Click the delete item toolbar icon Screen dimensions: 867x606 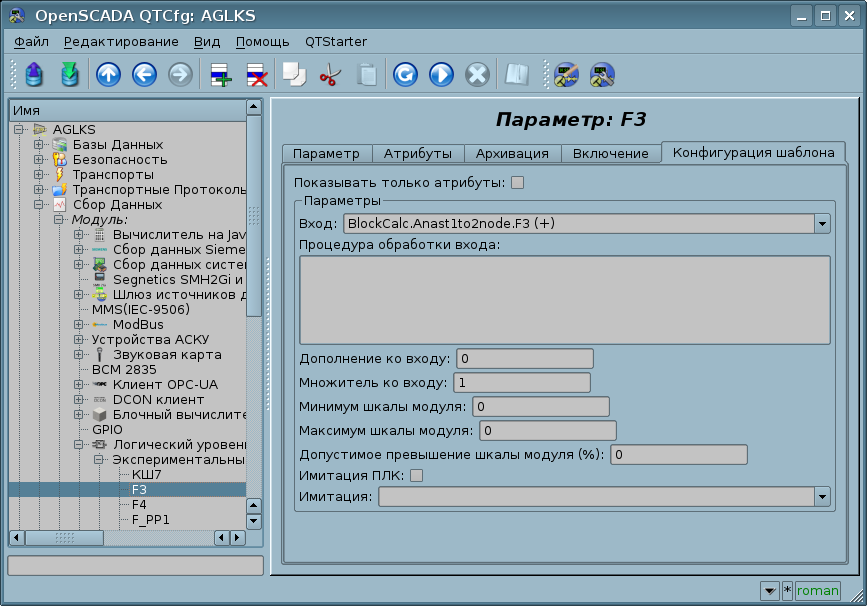click(256, 75)
